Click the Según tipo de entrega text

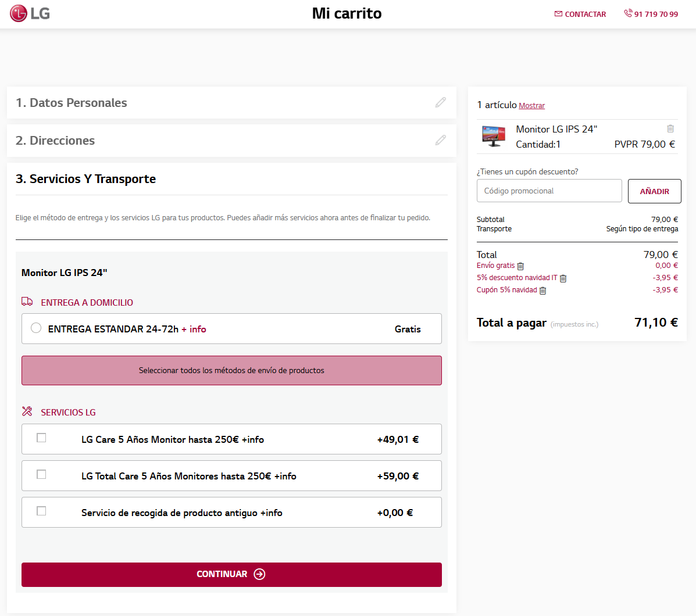click(642, 229)
